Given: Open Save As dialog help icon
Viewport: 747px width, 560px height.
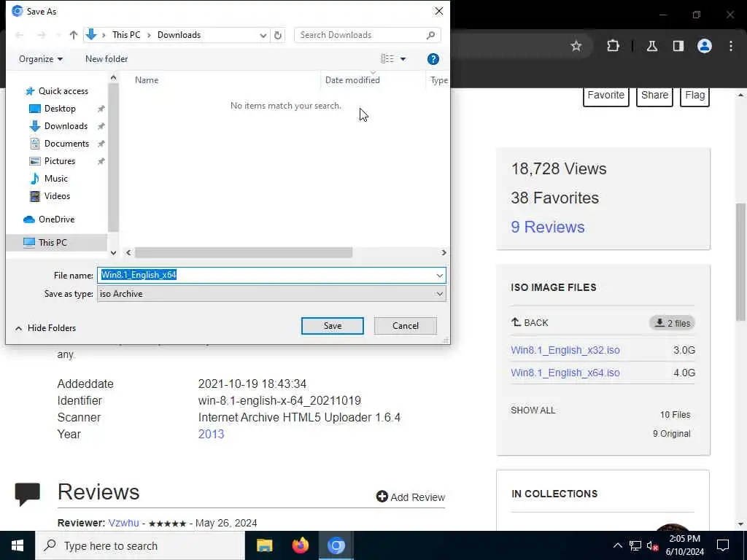Looking at the screenshot, I should click(433, 59).
